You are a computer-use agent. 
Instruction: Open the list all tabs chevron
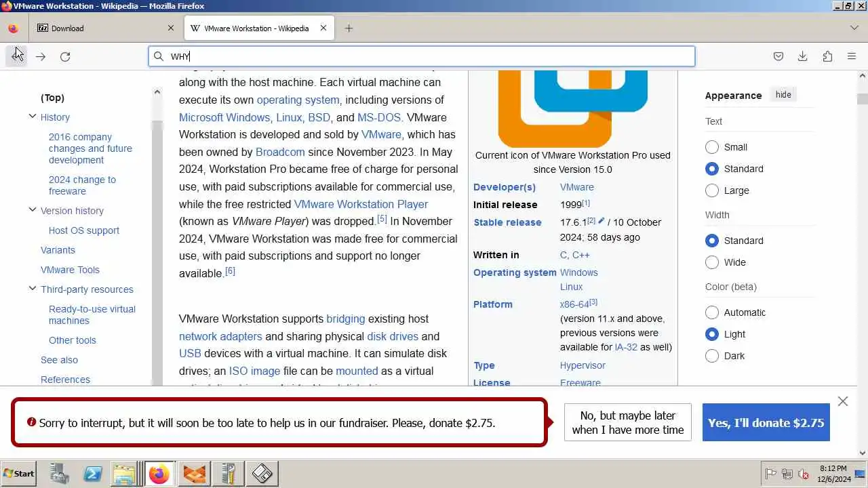854,28
